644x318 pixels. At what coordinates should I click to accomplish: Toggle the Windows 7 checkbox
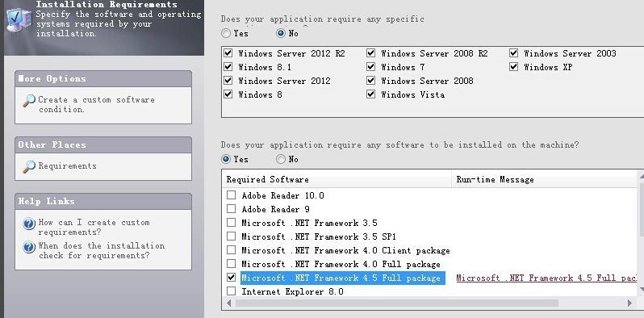click(371, 66)
